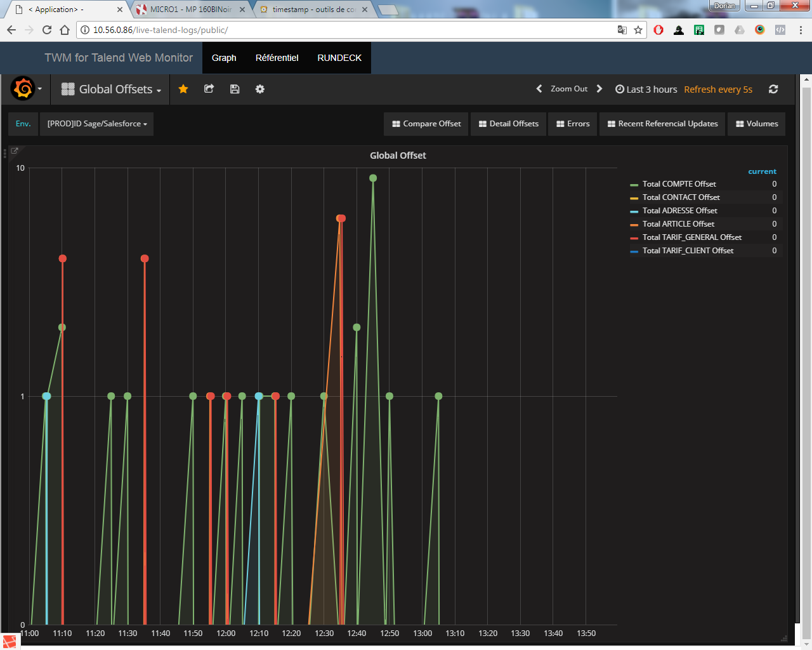Open the Global Offset panel external link icon

pos(15,150)
